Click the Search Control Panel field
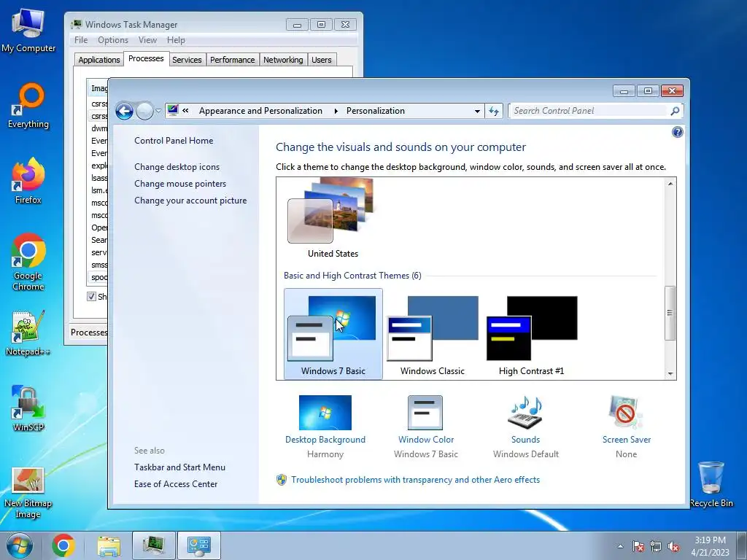The image size is (747, 560). (x=589, y=111)
